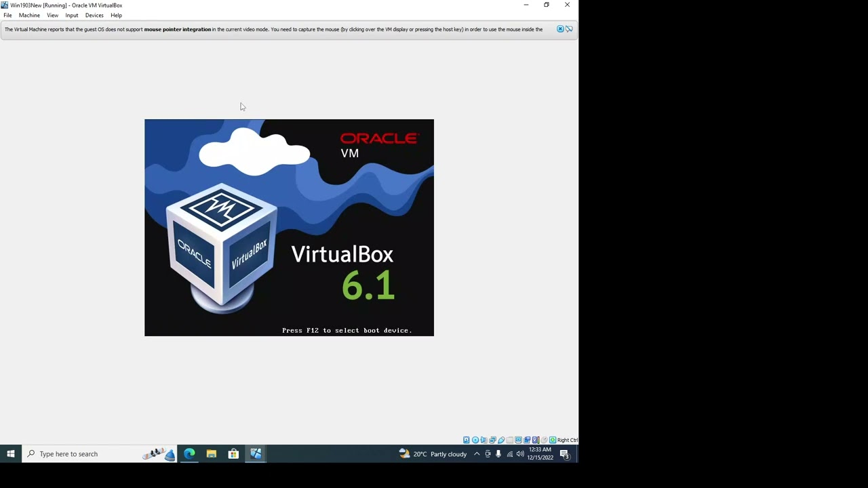Click the mouse integration indicator
This screenshot has width=868, height=488.
tap(544, 441)
